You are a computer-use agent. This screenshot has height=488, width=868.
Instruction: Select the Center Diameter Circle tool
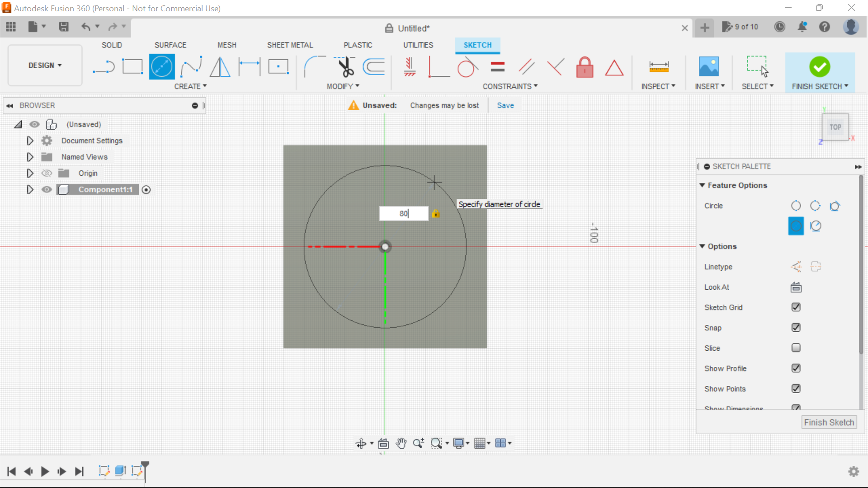pos(162,67)
